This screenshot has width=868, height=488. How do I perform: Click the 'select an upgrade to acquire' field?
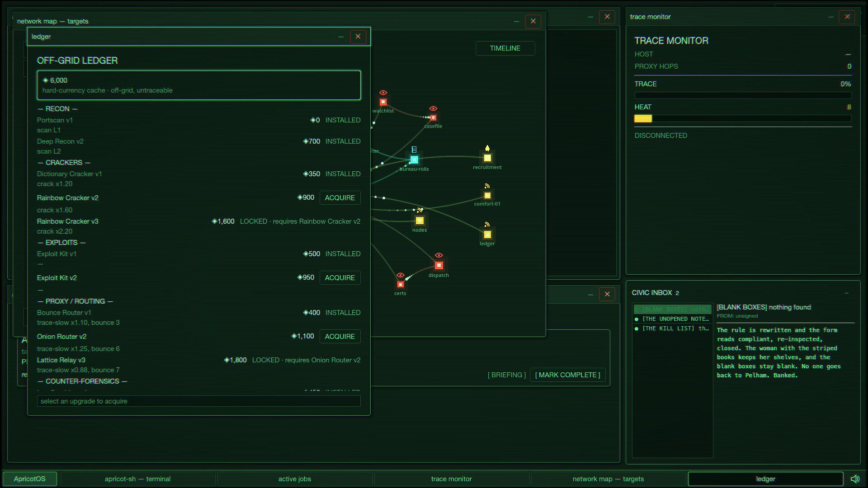point(199,401)
